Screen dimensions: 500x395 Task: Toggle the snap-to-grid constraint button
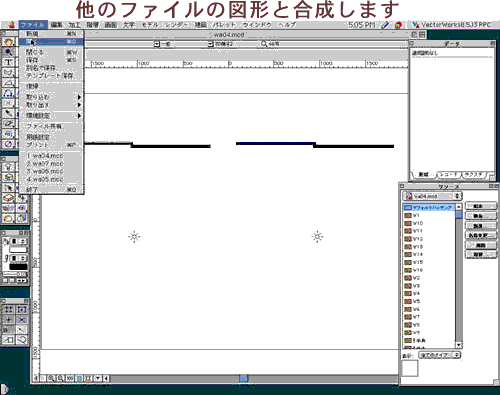(8, 309)
